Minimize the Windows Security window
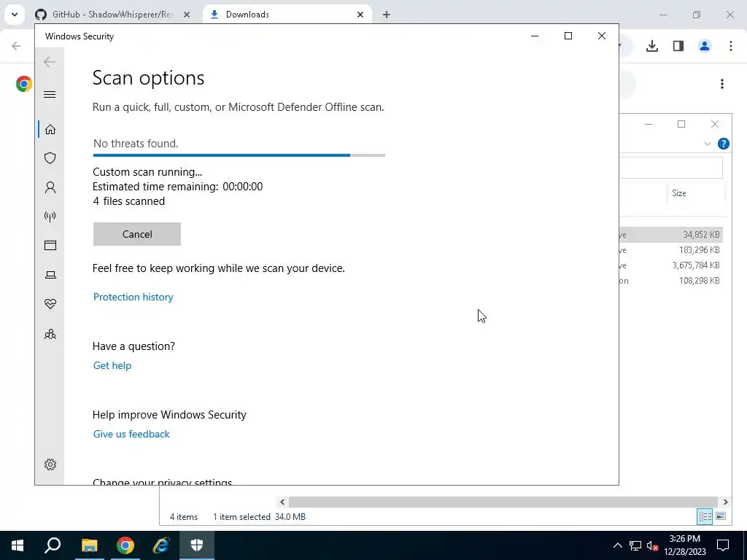 [535, 36]
